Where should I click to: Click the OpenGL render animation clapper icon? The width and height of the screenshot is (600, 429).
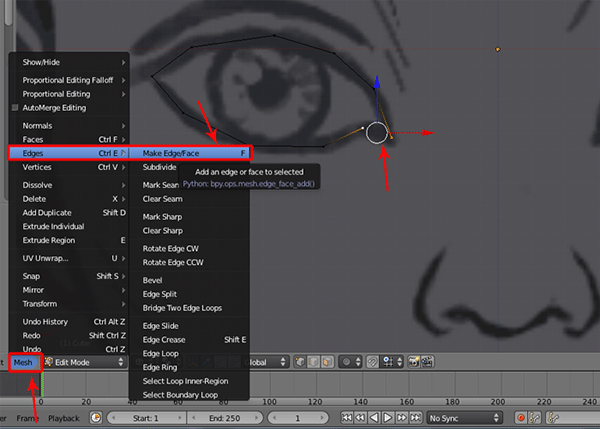[427, 362]
